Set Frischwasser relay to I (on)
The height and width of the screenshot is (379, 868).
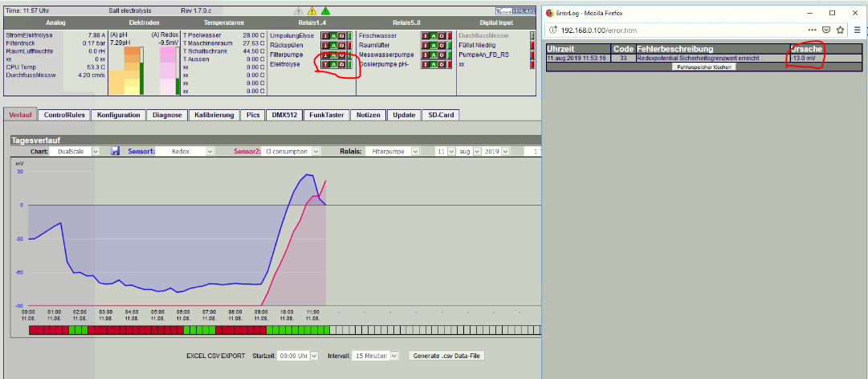pos(426,35)
